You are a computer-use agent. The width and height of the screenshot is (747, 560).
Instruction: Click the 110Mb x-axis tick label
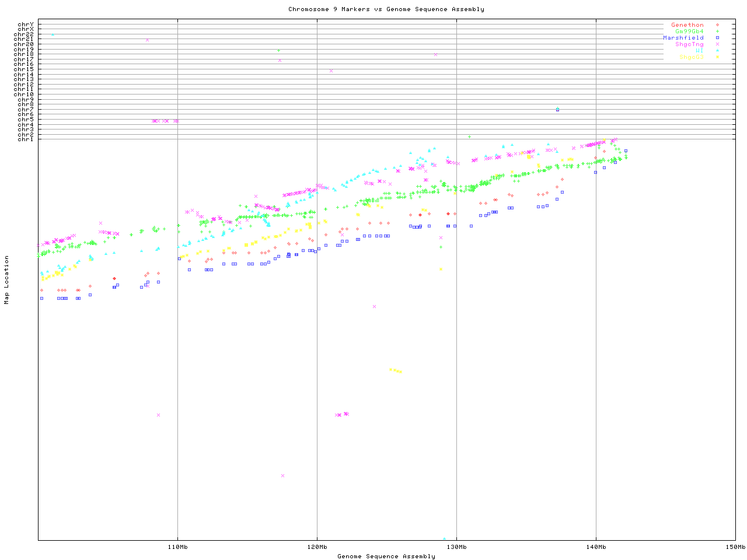pyautogui.click(x=177, y=547)
